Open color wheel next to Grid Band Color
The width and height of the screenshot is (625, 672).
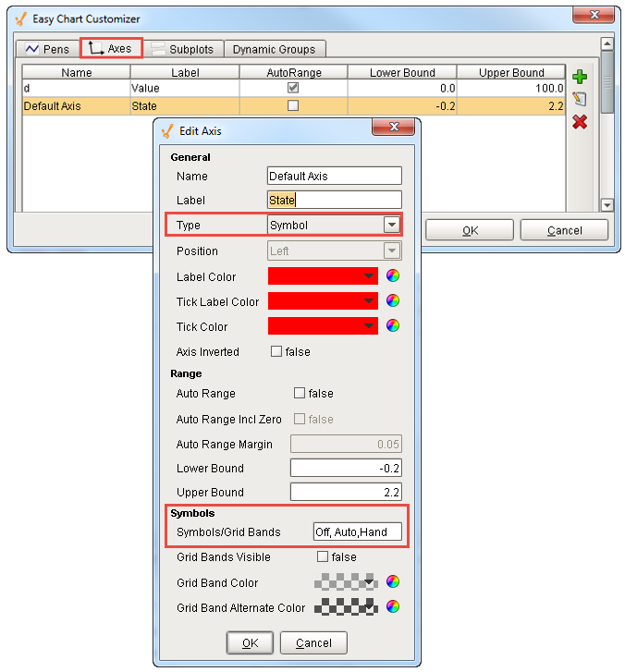pyautogui.click(x=393, y=582)
